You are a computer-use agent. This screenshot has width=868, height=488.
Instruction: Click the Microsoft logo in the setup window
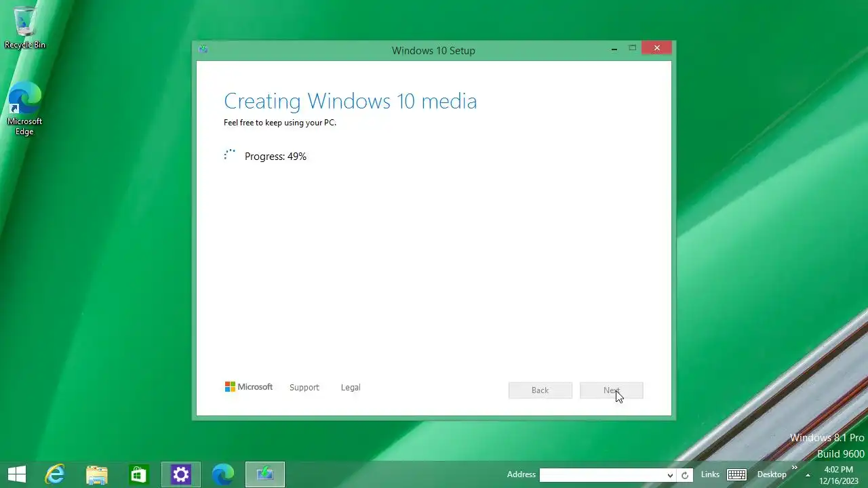(249, 387)
